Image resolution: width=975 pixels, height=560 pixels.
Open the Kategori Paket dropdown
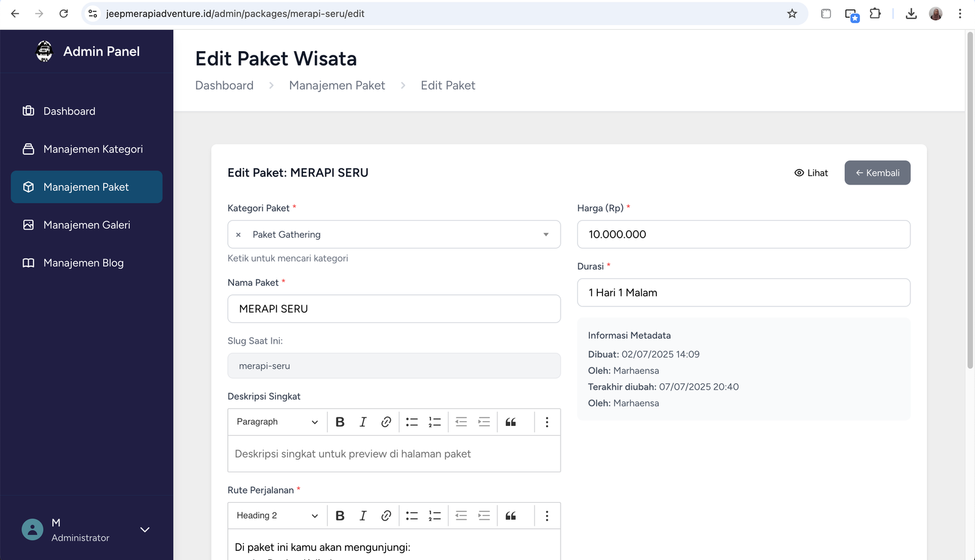(x=545, y=235)
